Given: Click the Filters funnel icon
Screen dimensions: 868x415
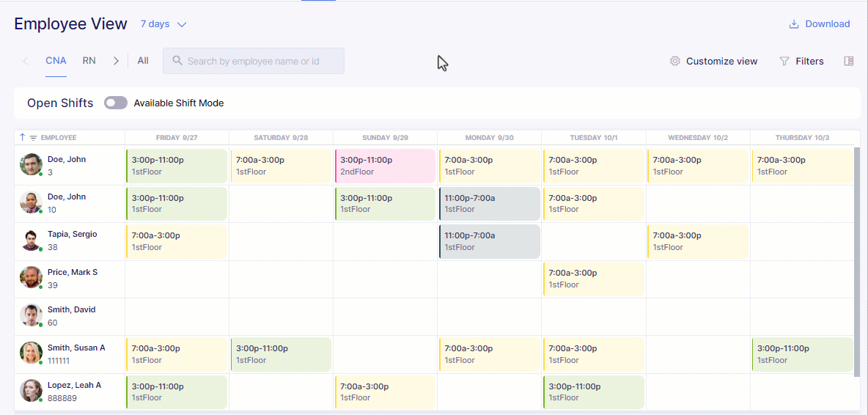Looking at the screenshot, I should 784,62.
